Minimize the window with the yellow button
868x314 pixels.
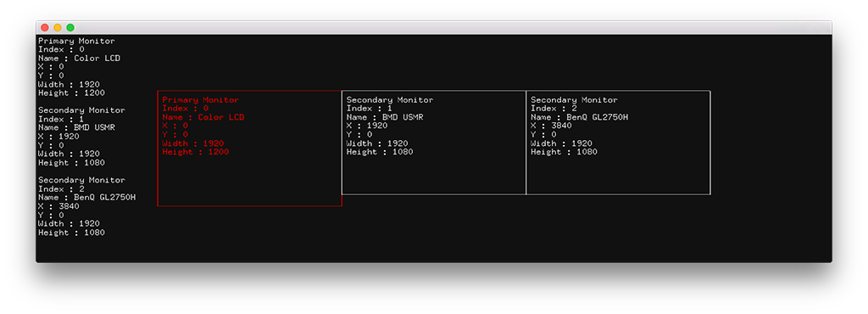(x=58, y=28)
